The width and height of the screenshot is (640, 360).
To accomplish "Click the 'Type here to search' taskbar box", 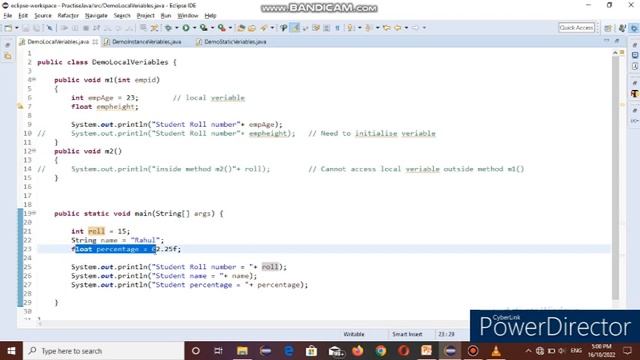I will (104, 351).
